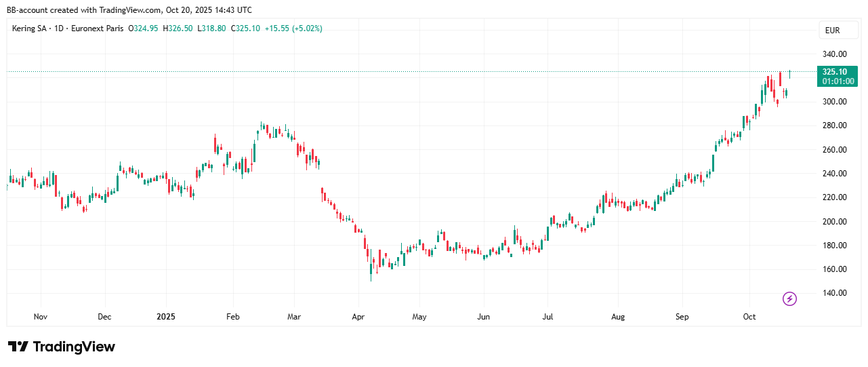The height and width of the screenshot is (367, 868).
Task: Select the Oct marker on time axis
Action: 749,317
